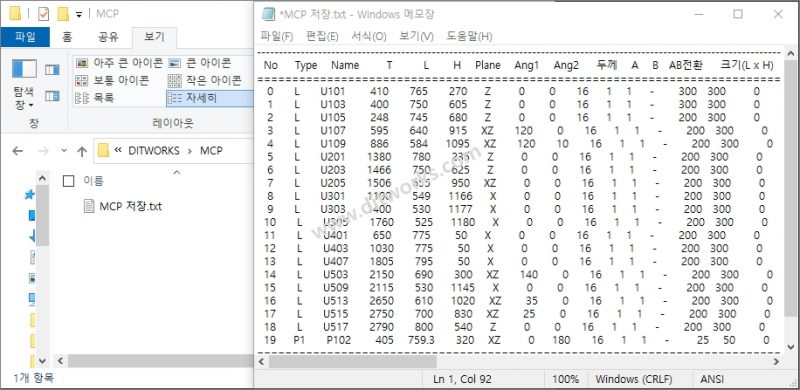800x390 pixels.
Task: Choose 자세히 details layout
Action: [x=210, y=98]
